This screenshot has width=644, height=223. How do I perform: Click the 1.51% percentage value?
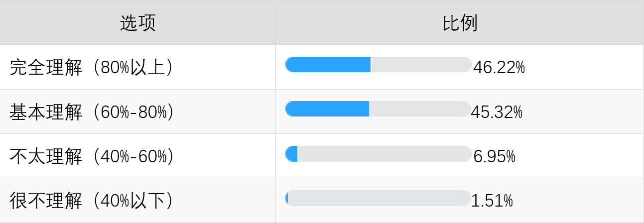click(x=492, y=201)
